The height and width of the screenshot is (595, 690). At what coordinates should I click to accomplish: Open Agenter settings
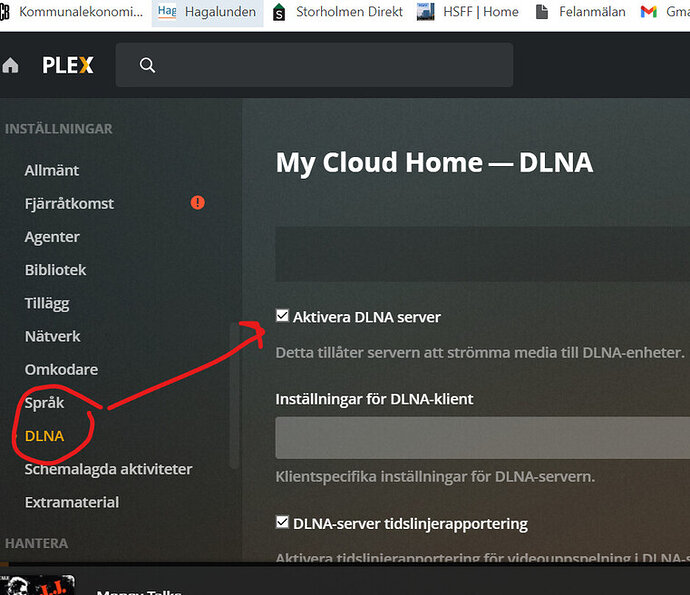coord(52,237)
